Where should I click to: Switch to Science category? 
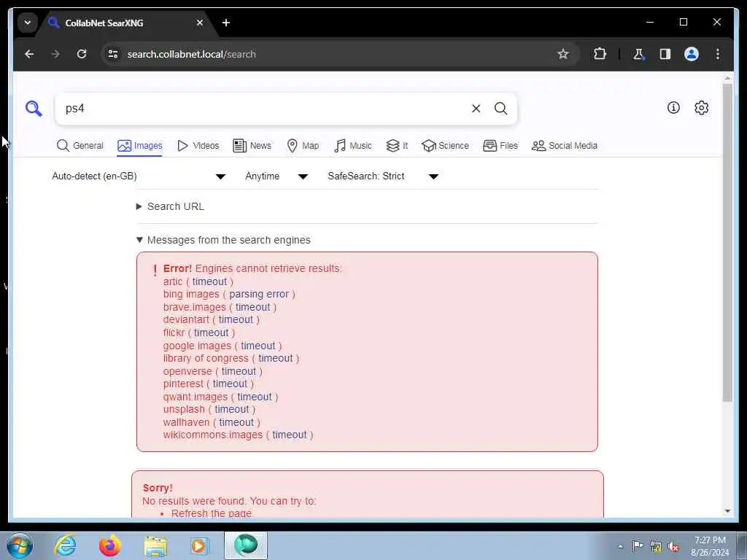click(446, 146)
